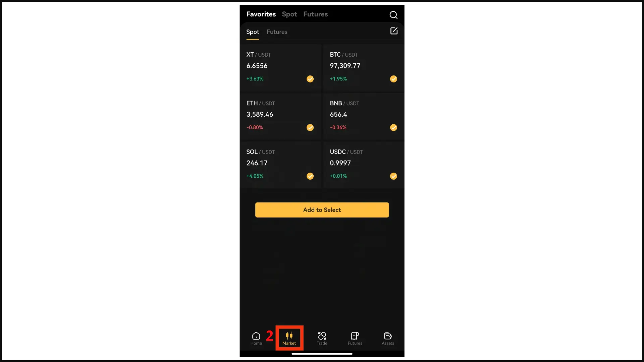This screenshot has height=362, width=644.
Task: Select Futures market category
Action: pyautogui.click(x=315, y=14)
